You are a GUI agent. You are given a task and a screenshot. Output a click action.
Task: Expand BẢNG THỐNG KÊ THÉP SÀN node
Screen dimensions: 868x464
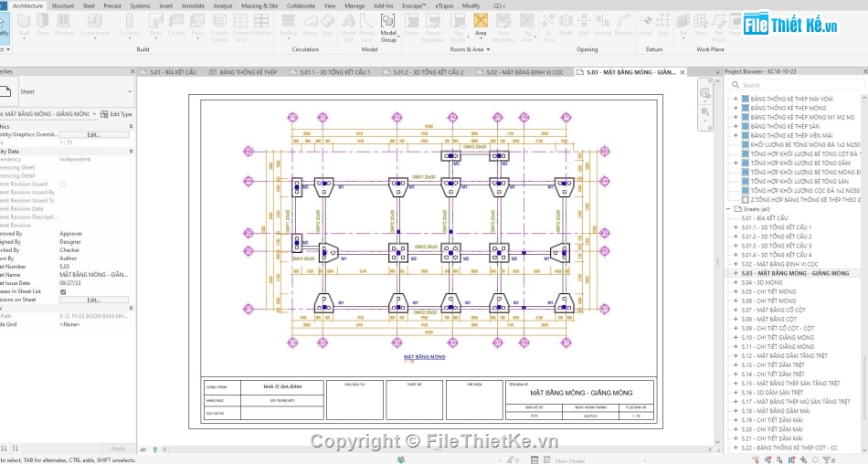click(x=736, y=126)
